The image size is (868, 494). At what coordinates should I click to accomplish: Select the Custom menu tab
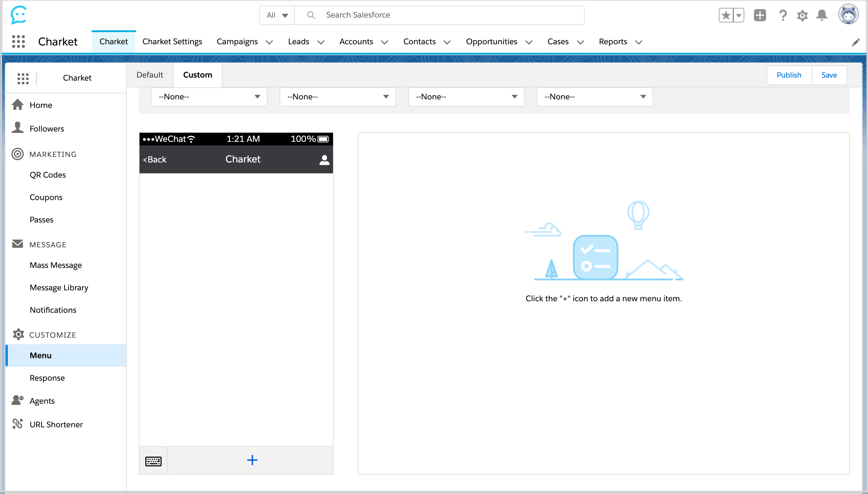(197, 75)
